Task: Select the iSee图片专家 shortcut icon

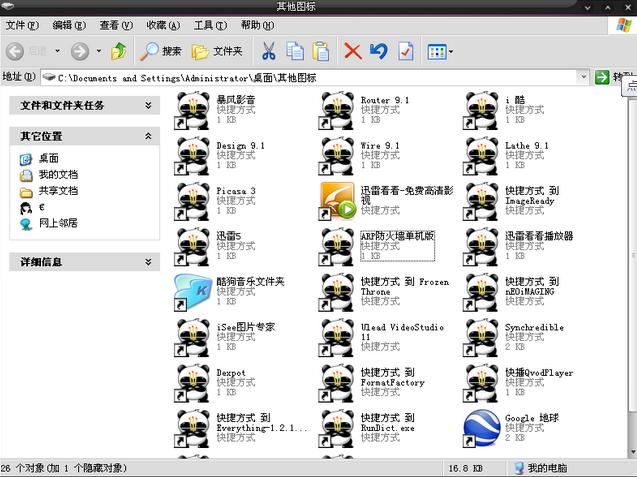Action: 192,338
